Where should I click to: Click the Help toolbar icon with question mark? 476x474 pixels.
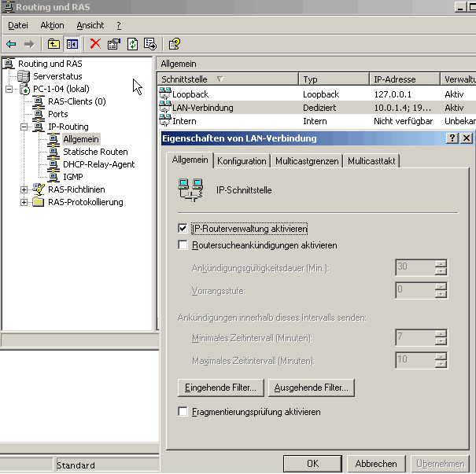point(174,44)
